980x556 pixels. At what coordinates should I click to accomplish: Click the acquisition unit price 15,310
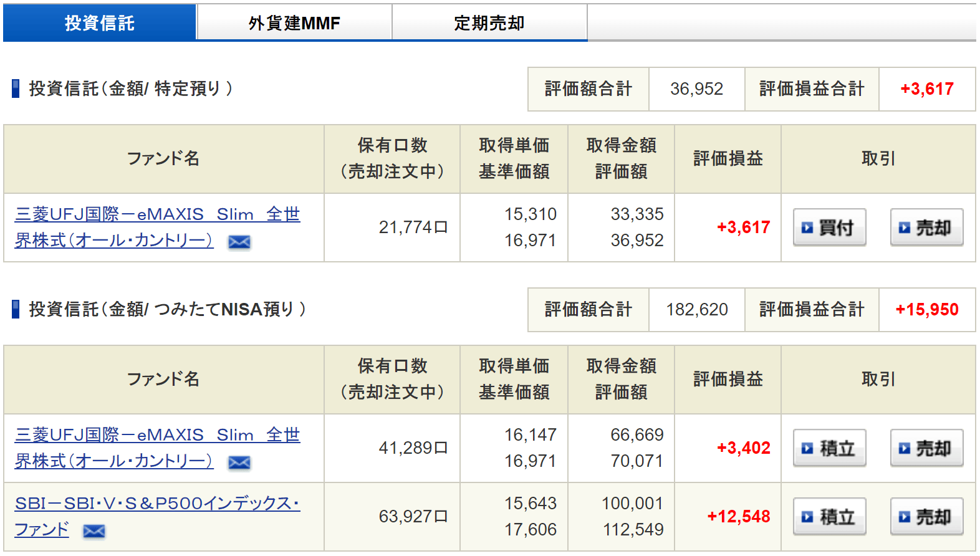pyautogui.click(x=531, y=214)
